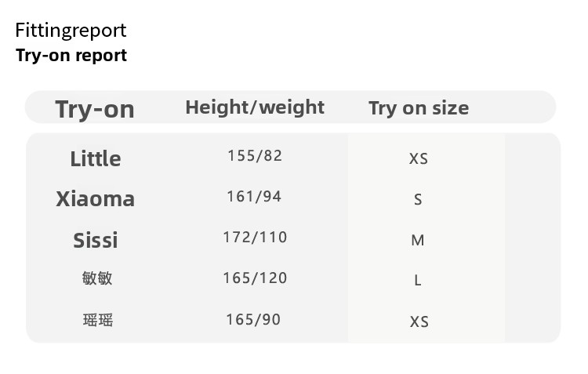Click the name 敏敏 in the table
Image resolution: width=588 pixels, height=374 pixels.
click(x=97, y=278)
